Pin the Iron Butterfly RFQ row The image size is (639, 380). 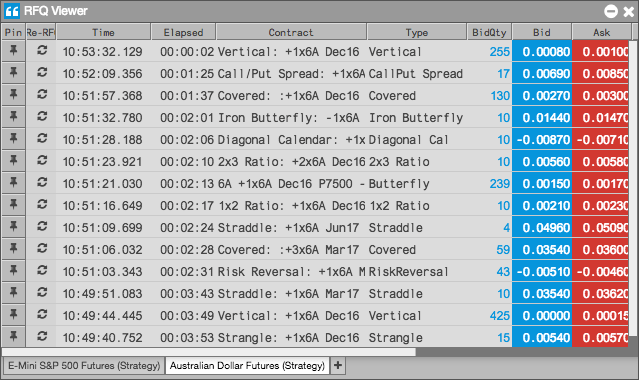pyautogui.click(x=13, y=117)
